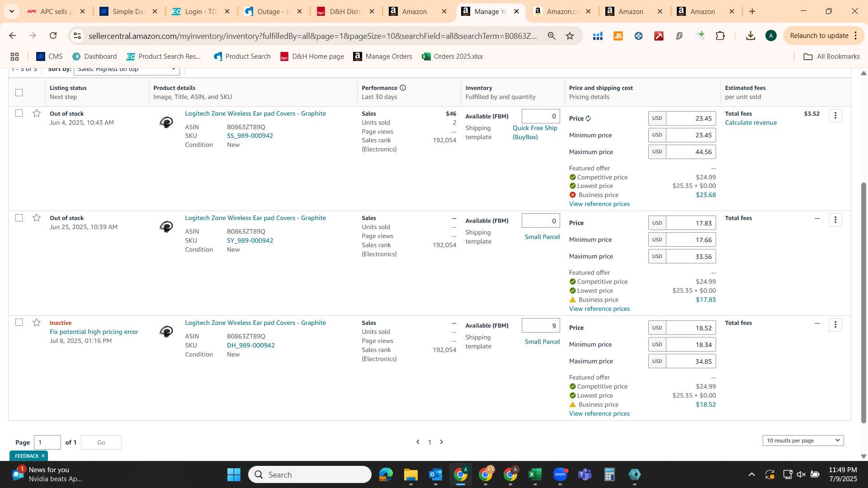Star the SS_989-000942 listing as favorite
The image size is (868, 488).
coord(37,113)
